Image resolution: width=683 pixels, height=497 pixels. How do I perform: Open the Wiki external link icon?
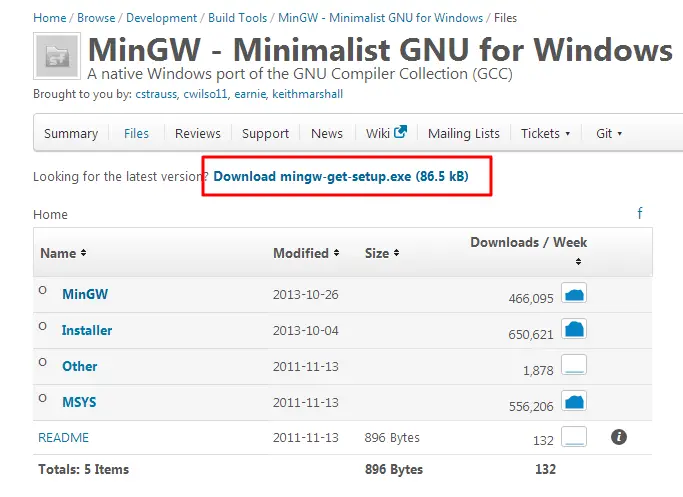point(400,132)
